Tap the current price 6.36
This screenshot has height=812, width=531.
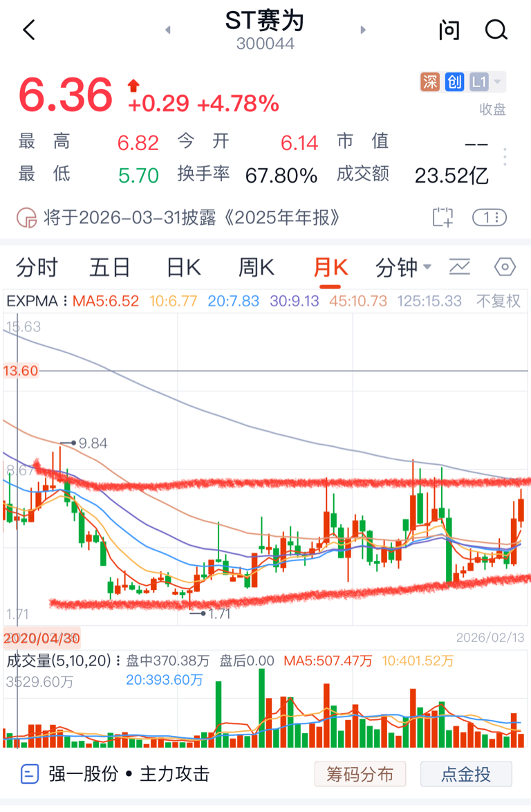[66, 95]
